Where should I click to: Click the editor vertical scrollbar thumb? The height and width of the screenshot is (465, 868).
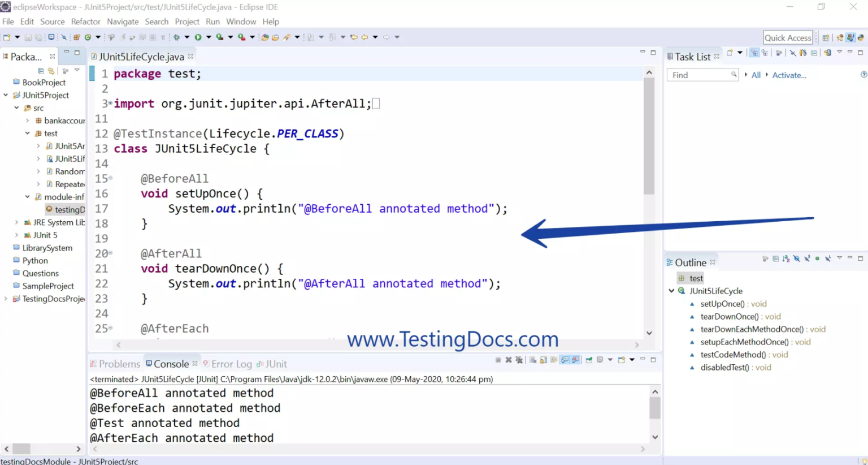(x=649, y=136)
